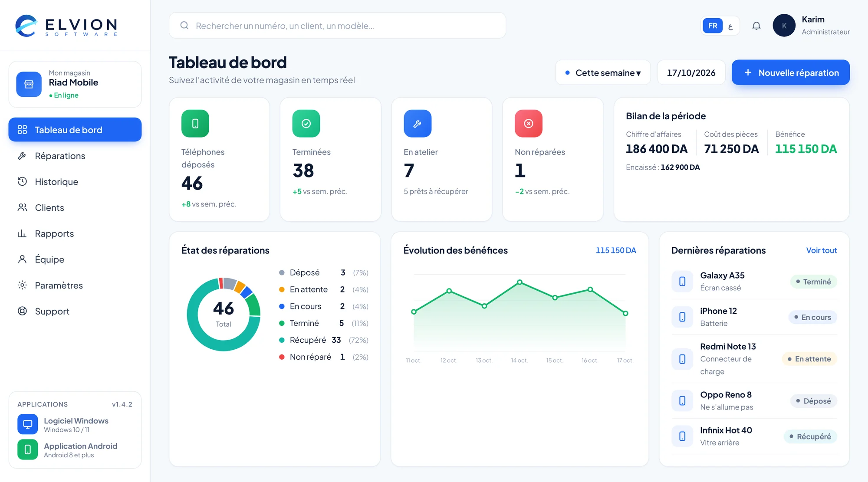Image resolution: width=868 pixels, height=482 pixels.
Task: Open the Équipe page
Action: tap(75, 259)
